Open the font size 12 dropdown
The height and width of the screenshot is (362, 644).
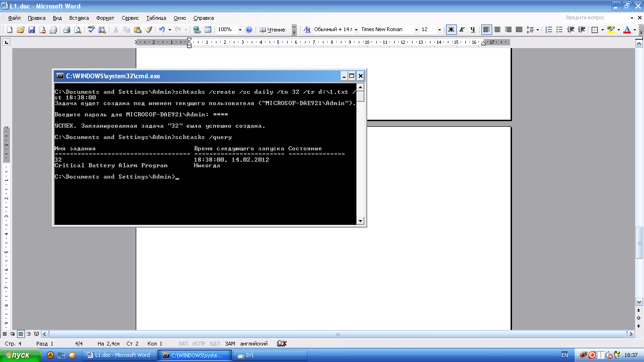click(x=439, y=30)
